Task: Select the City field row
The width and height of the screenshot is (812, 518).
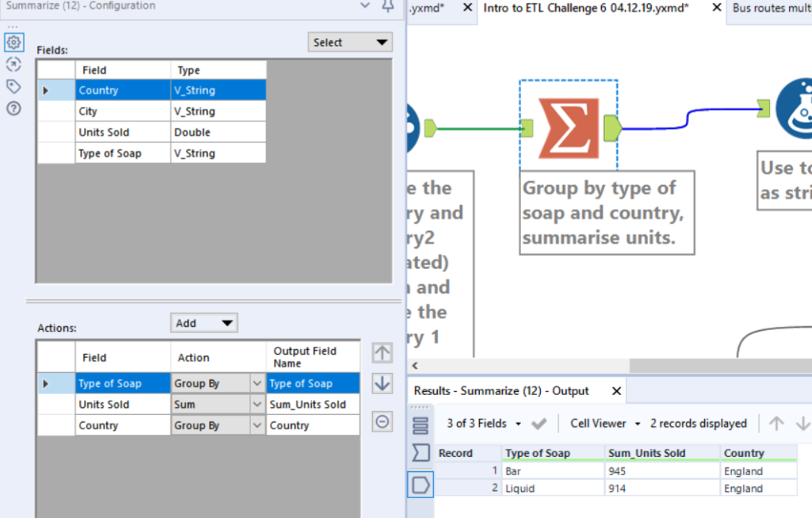Action: (151, 111)
